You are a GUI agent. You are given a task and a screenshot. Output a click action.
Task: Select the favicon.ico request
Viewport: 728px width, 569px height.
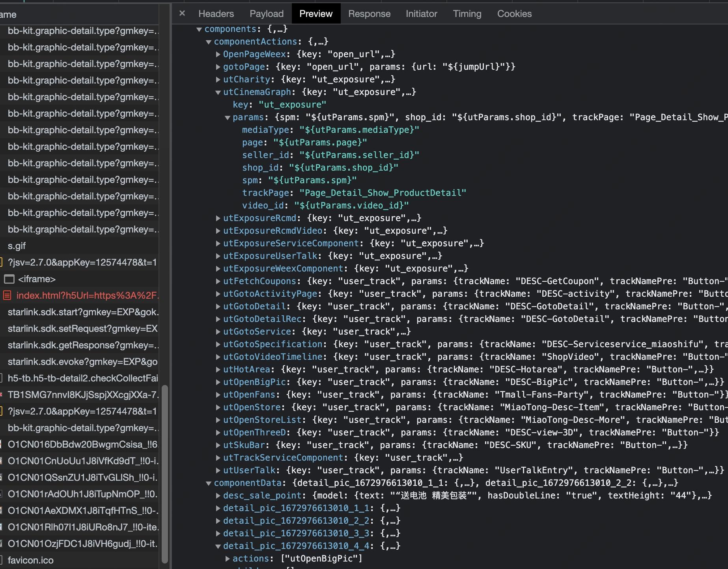(30, 560)
